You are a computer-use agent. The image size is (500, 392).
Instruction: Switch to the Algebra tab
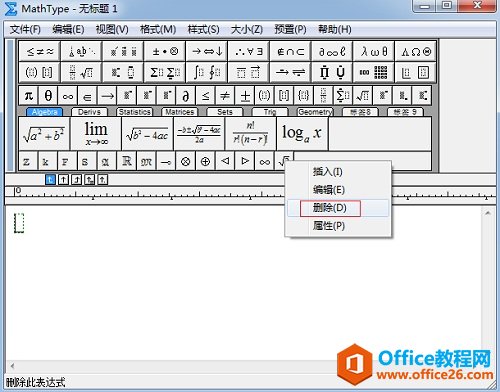coord(44,112)
